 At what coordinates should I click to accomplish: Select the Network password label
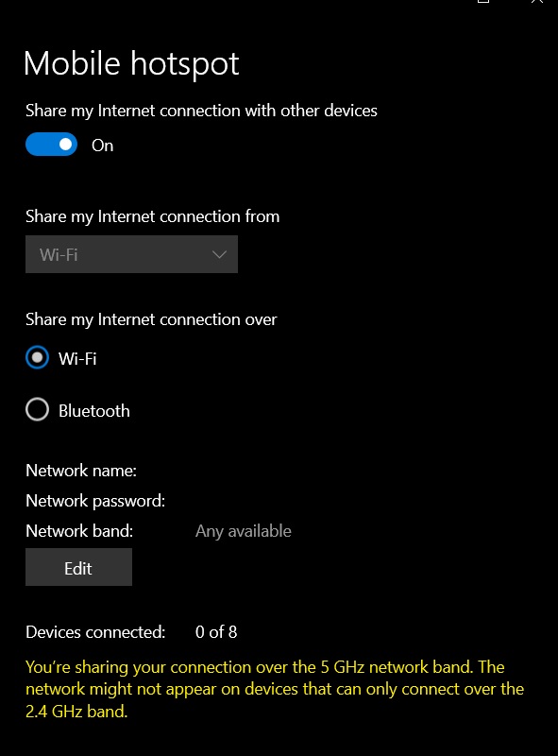pos(95,501)
